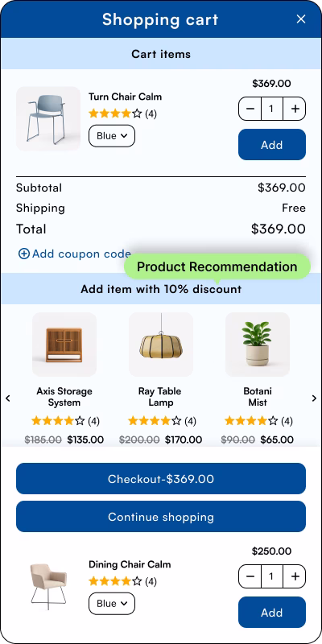Image resolution: width=322 pixels, height=644 pixels.
Task: Focus the Turn Chair Calm quantity field
Action: [x=272, y=109]
